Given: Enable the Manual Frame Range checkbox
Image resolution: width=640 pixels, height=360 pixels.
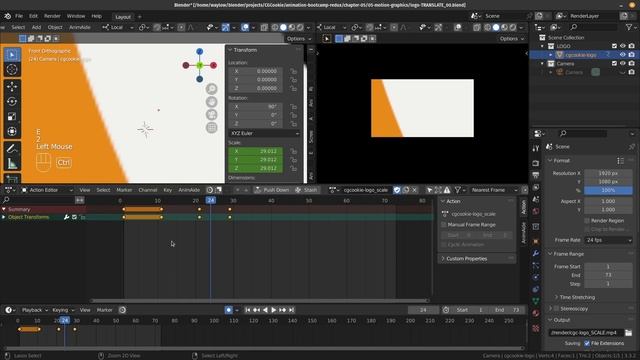Looking at the screenshot, I should pos(444,225).
